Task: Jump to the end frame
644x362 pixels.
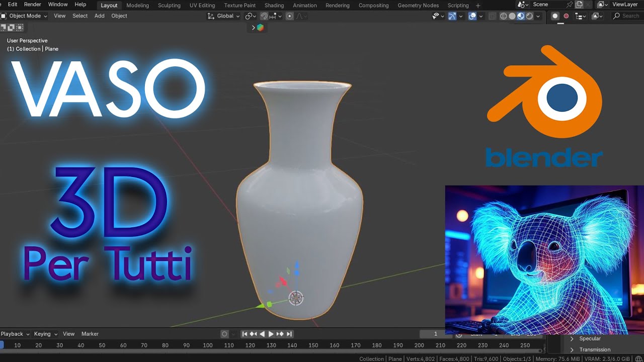Action: (x=289, y=334)
